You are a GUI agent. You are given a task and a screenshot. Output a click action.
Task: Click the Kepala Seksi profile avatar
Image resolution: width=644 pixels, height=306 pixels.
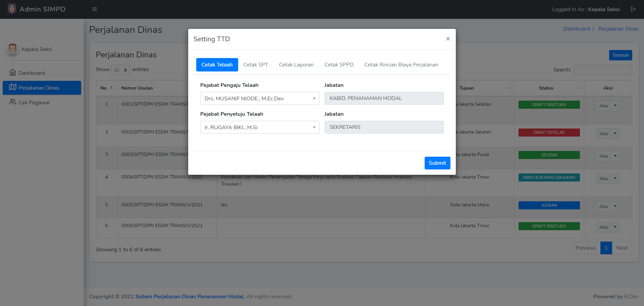[x=12, y=49]
